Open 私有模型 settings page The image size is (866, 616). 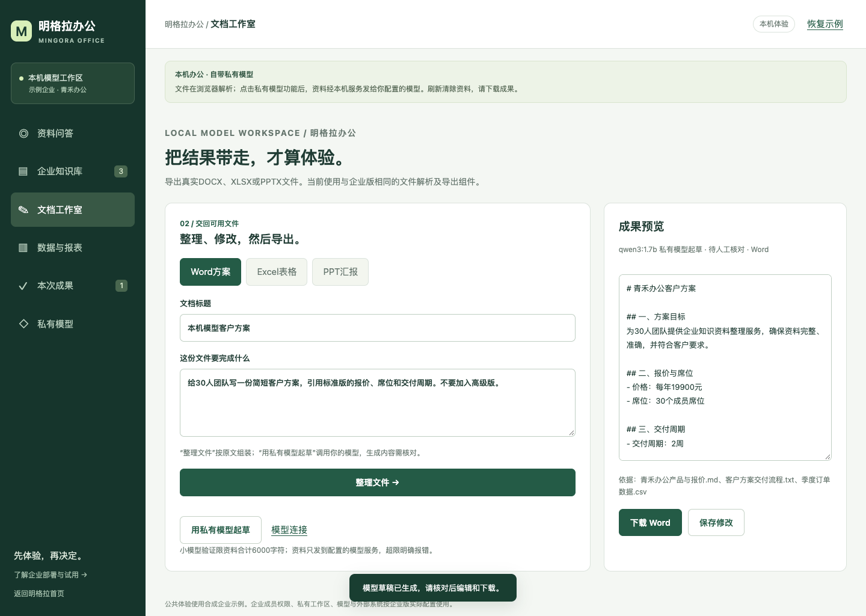pos(73,324)
